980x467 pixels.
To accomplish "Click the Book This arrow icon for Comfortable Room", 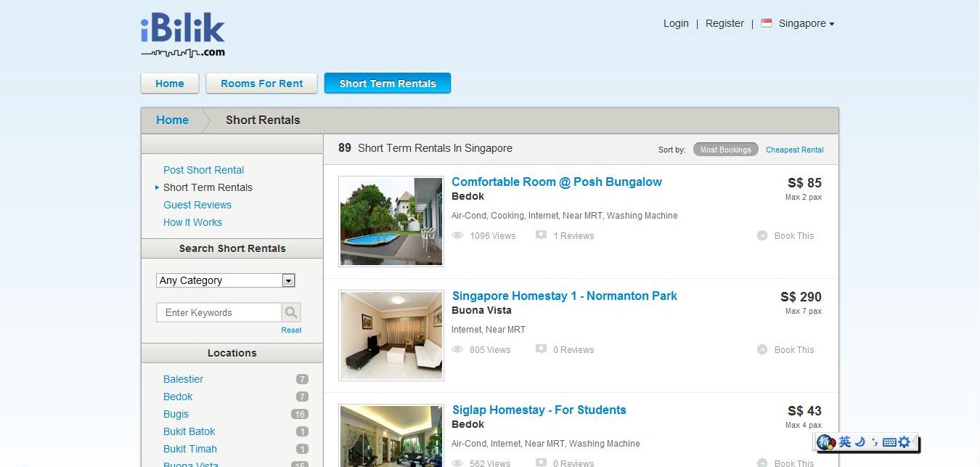I will click(762, 235).
